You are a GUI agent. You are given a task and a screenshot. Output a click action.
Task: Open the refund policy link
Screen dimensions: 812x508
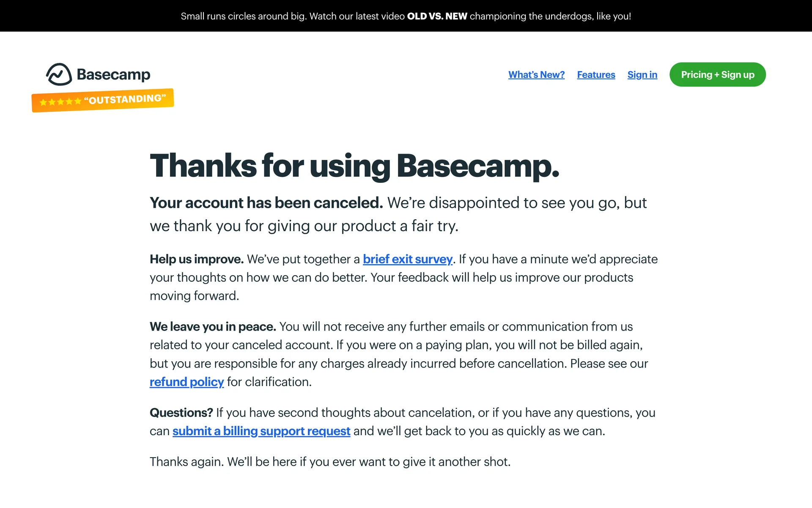pyautogui.click(x=187, y=382)
